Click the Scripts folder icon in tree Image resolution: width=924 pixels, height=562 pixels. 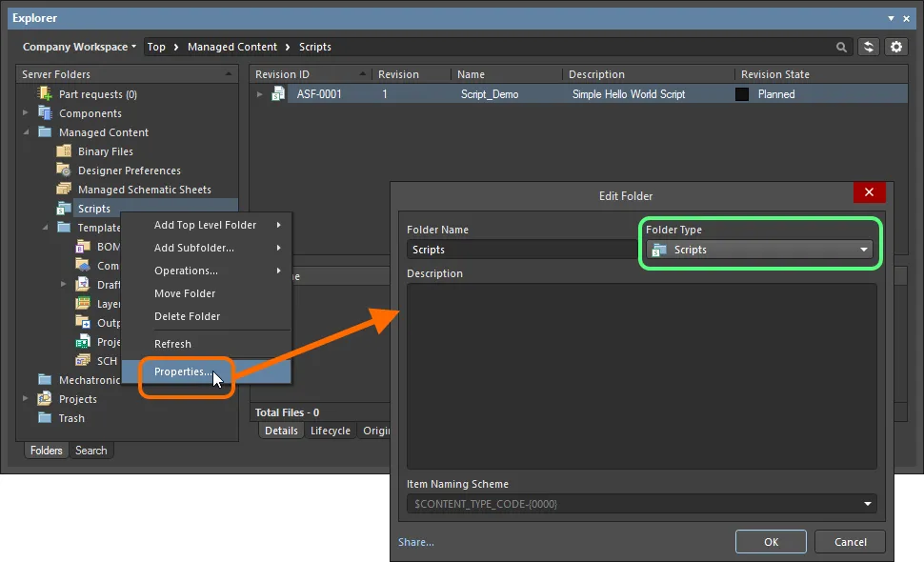point(64,208)
